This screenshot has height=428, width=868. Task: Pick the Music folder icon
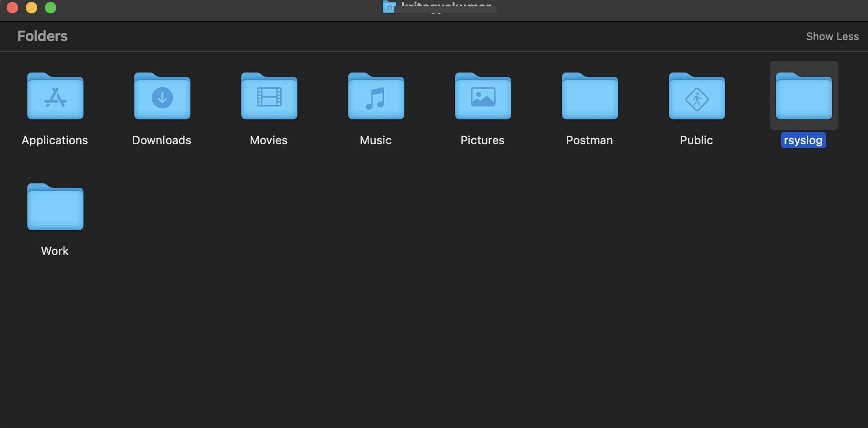(376, 96)
